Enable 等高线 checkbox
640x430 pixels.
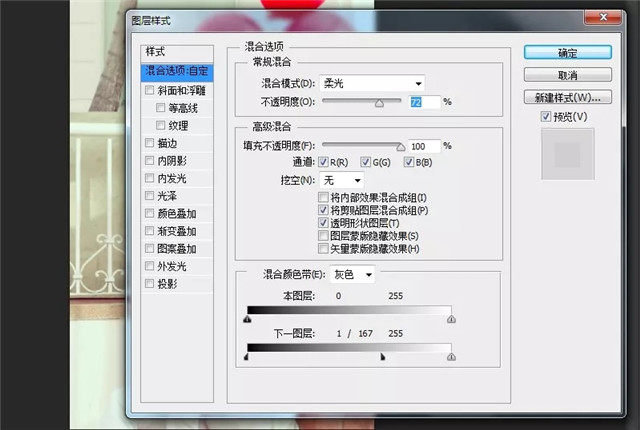pyautogui.click(x=160, y=108)
